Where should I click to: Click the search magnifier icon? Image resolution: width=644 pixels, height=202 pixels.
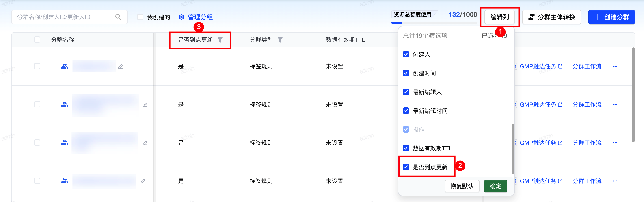click(118, 17)
